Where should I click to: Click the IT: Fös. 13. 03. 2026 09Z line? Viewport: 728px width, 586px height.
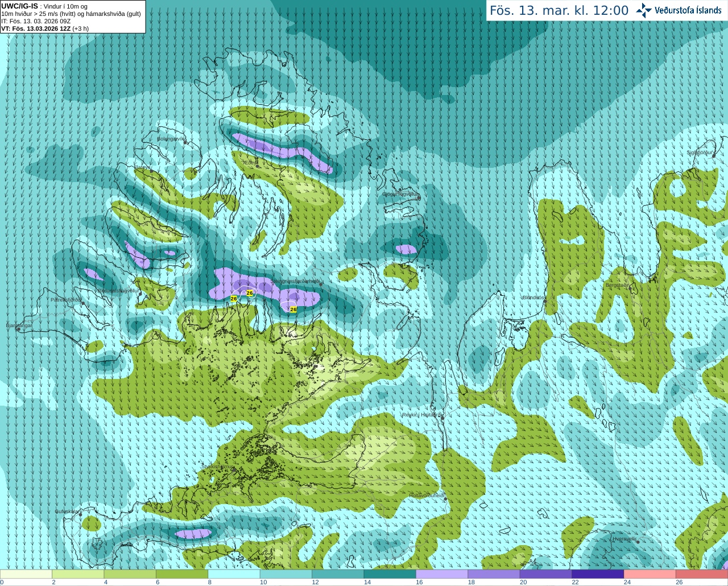click(36, 21)
